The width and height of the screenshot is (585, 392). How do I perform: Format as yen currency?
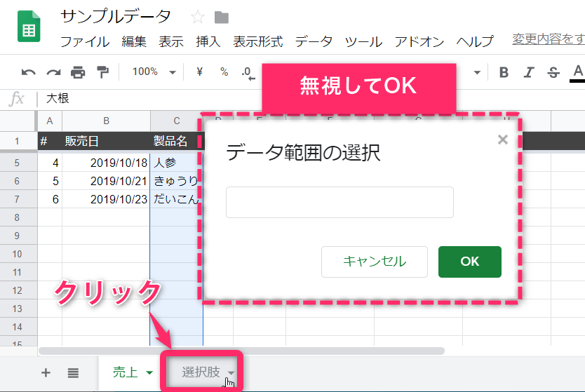pyautogui.click(x=200, y=72)
